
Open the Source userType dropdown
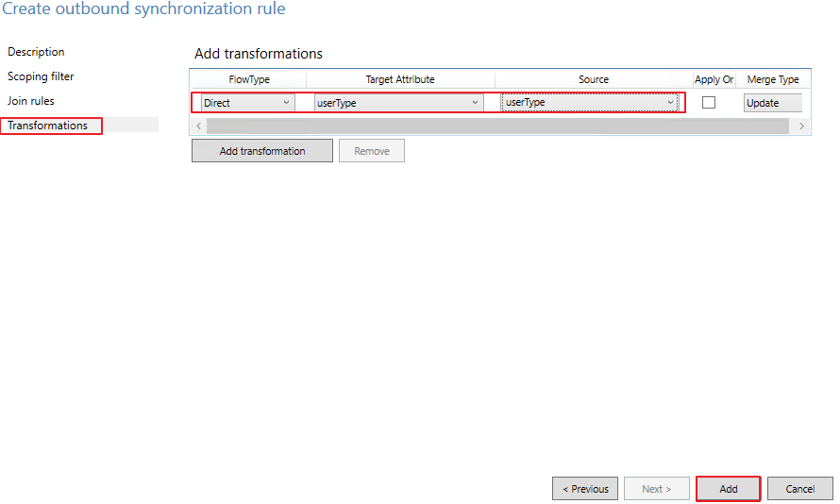590,102
